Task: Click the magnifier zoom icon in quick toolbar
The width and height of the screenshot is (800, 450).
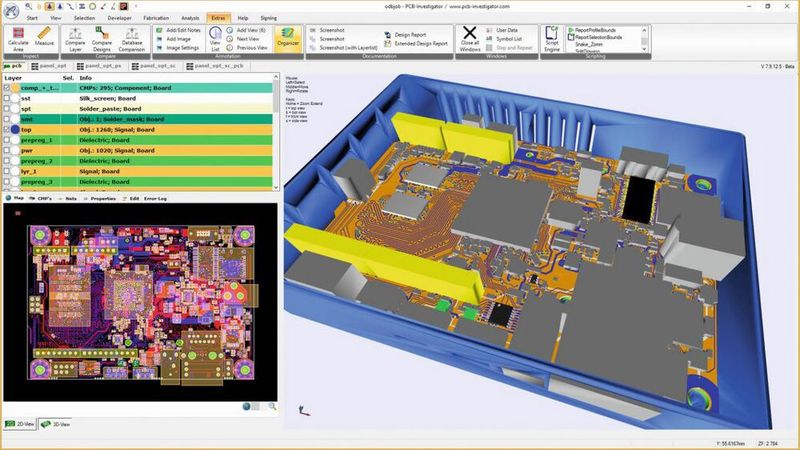Action: [29, 6]
